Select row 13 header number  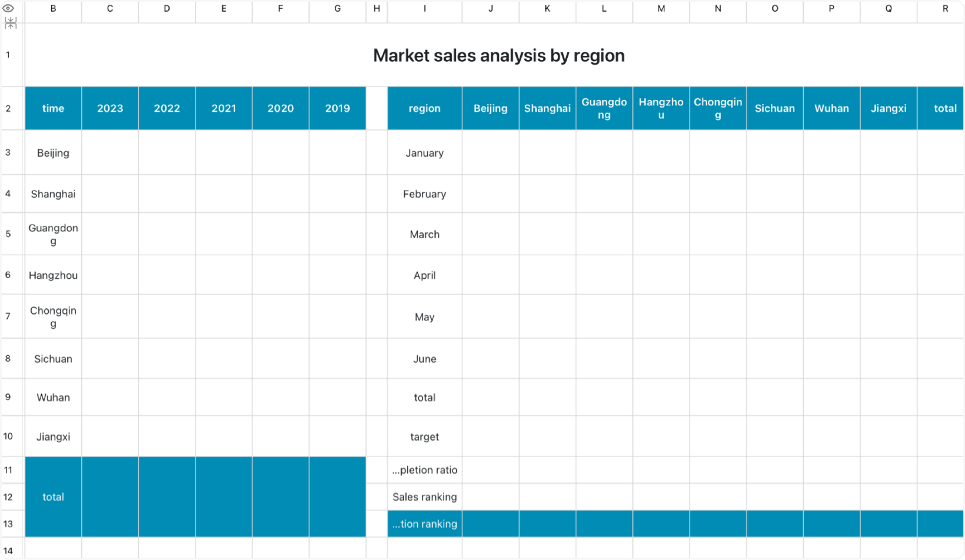click(x=8, y=524)
